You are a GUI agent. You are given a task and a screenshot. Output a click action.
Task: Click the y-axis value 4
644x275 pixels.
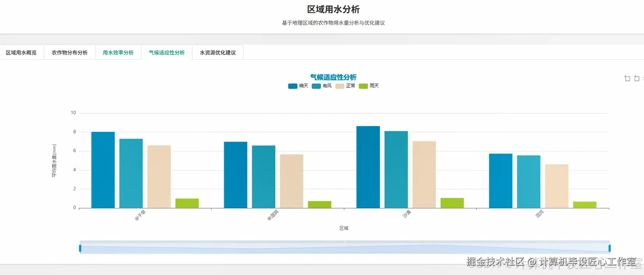(75, 170)
